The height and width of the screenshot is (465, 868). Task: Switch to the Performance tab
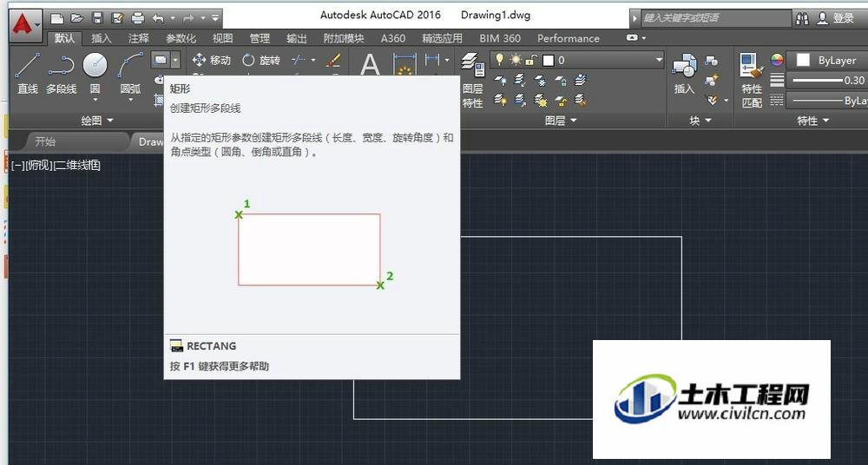click(x=568, y=38)
